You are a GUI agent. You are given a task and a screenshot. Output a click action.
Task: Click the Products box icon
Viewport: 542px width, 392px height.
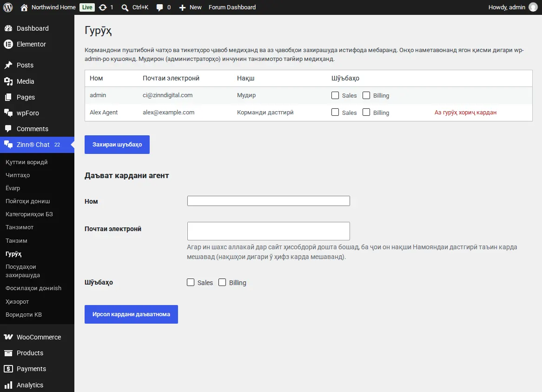click(8, 353)
